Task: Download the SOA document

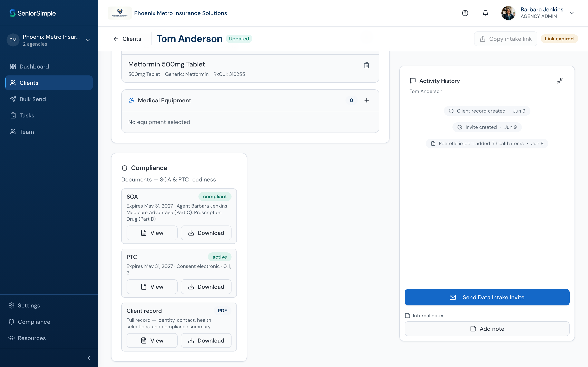Action: (x=206, y=233)
